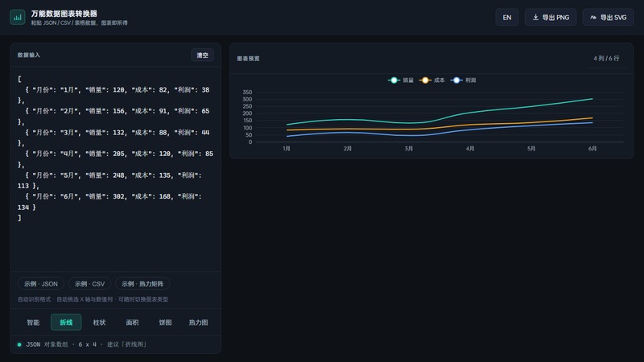The image size is (644, 362).
Task: Click the download icon on Export PNG
Action: 535,17
